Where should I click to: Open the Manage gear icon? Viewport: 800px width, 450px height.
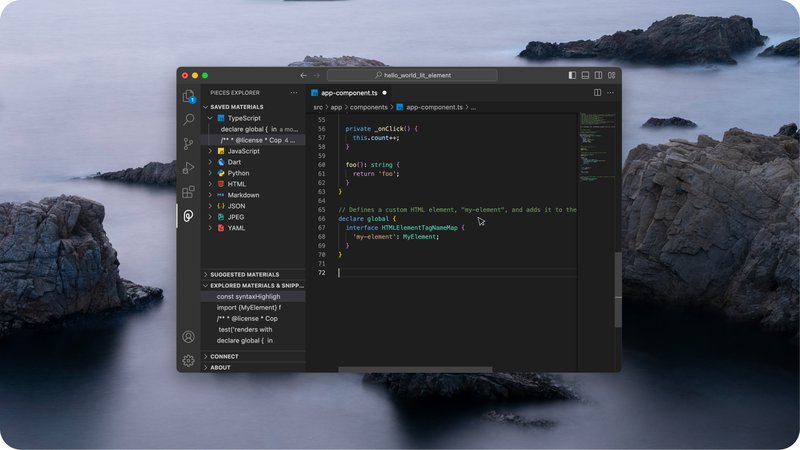pyautogui.click(x=189, y=361)
